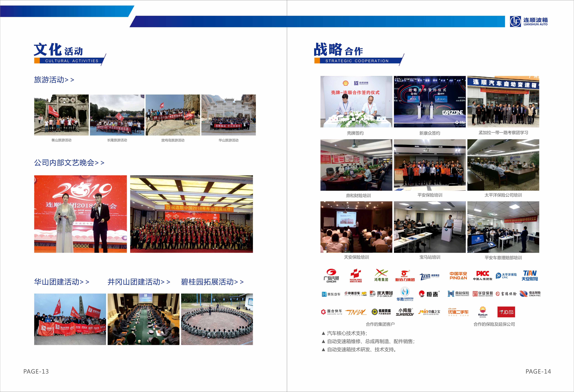Click the PAGE-13 footer label

tap(36, 371)
